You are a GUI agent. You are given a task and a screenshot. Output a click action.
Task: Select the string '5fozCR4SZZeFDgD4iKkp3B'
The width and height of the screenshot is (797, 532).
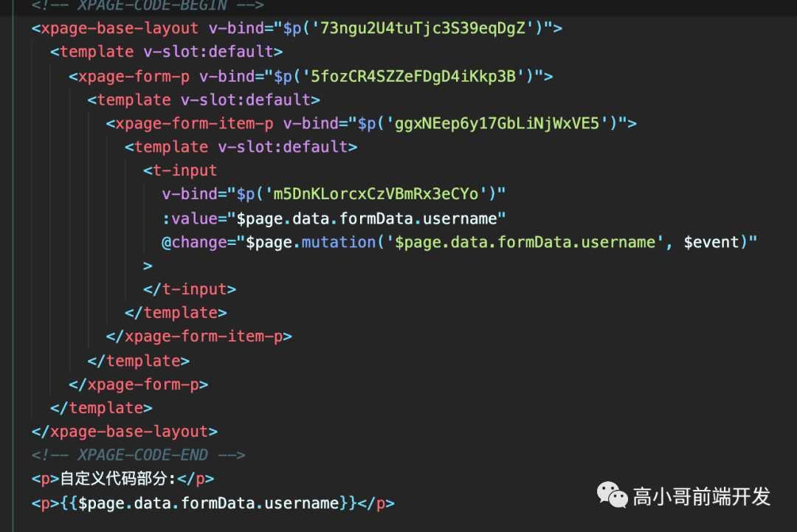tap(413, 76)
